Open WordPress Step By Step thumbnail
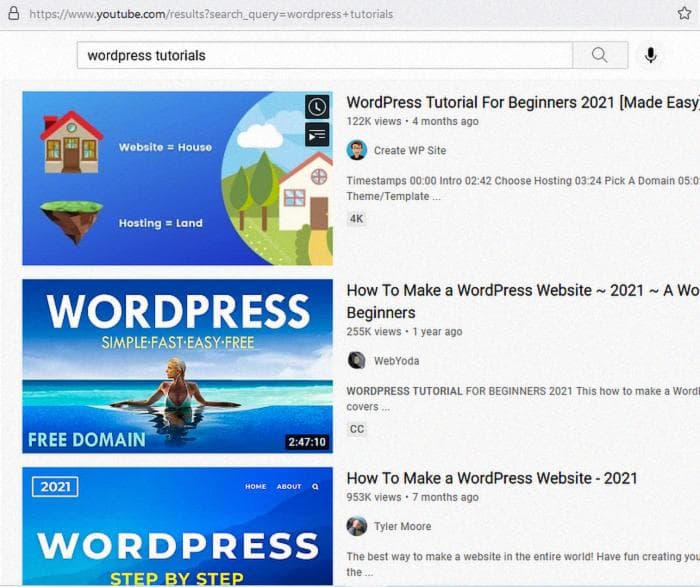The width and height of the screenshot is (700, 587). (177, 526)
